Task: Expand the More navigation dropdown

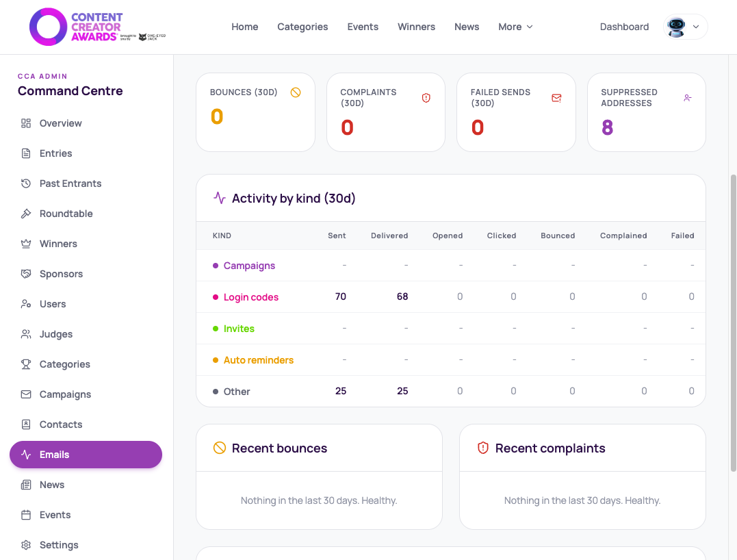Action: [515, 27]
